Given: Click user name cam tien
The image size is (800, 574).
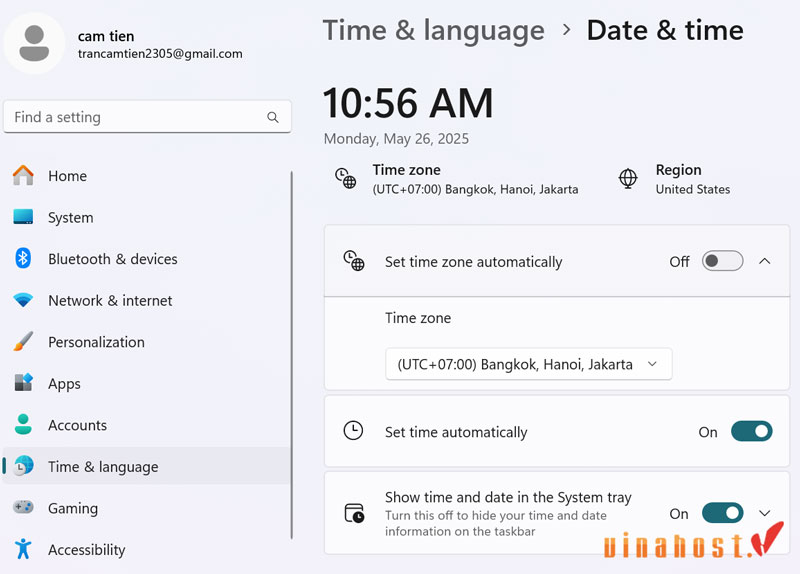Looking at the screenshot, I should (x=106, y=36).
